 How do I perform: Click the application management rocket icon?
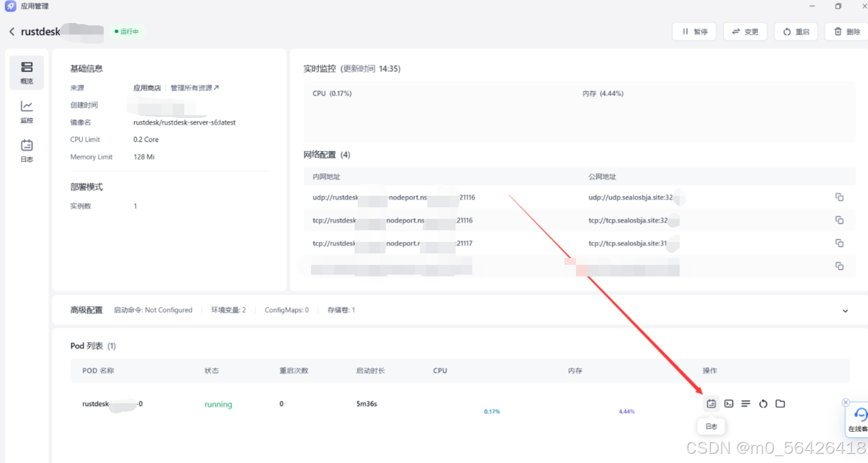[10, 6]
